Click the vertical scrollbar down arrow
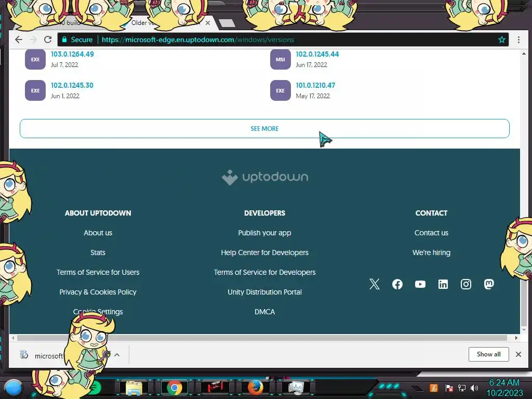The height and width of the screenshot is (399, 532). pyautogui.click(x=524, y=330)
